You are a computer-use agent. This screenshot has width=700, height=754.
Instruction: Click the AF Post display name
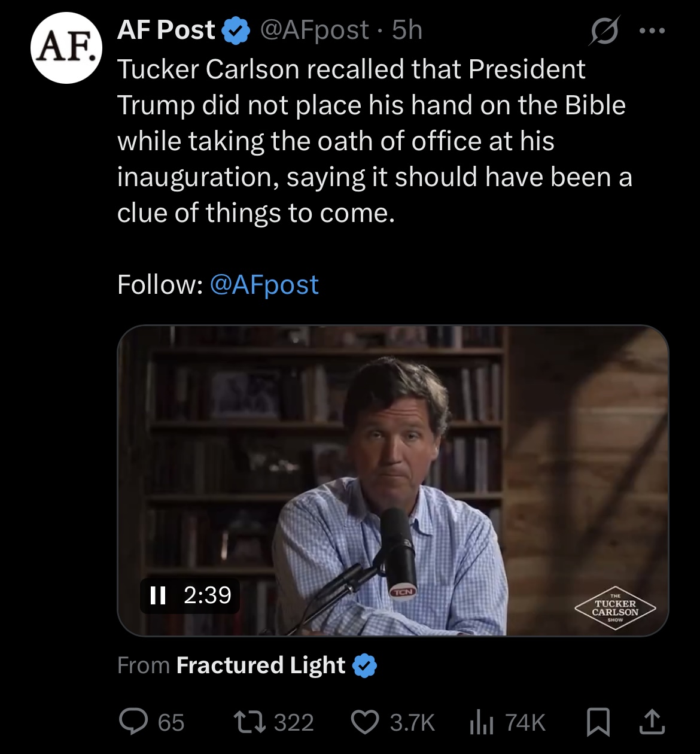166,30
